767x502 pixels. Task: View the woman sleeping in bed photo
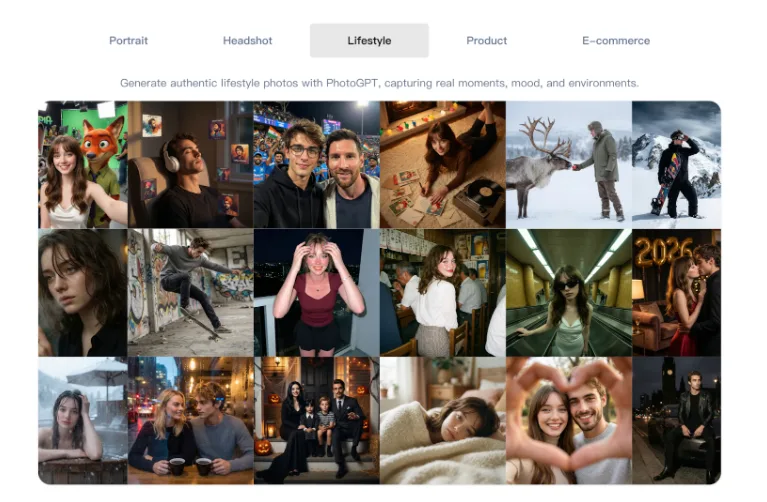pos(442,420)
